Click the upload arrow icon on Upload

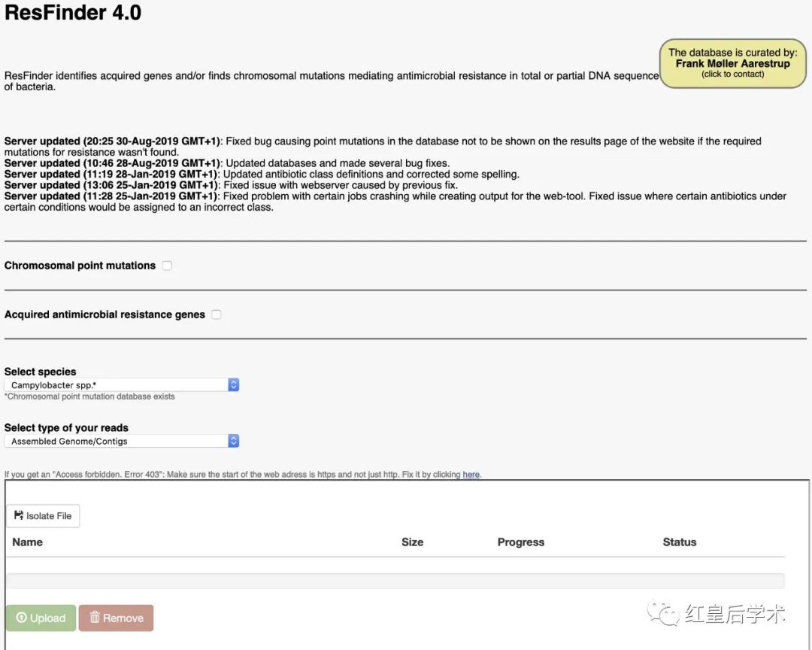coord(21,618)
